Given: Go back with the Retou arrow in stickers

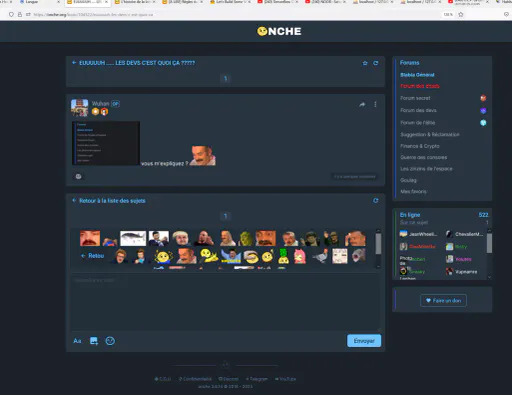Looking at the screenshot, I should tap(93, 256).
